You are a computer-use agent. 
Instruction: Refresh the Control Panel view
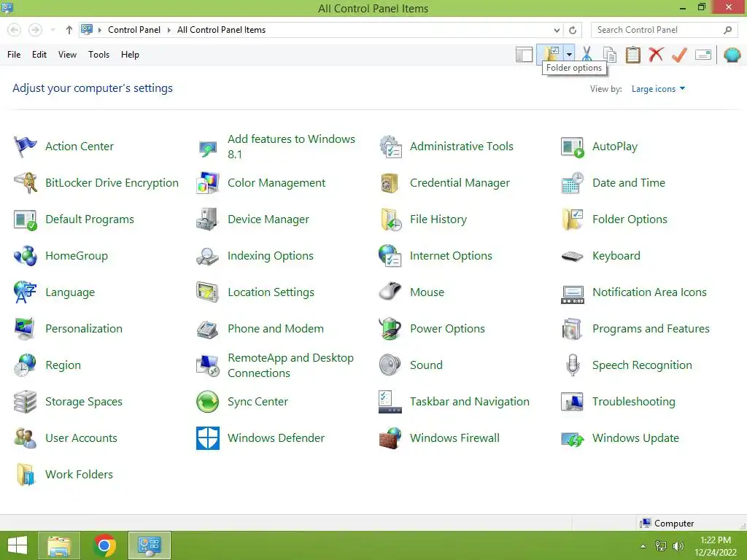573,30
